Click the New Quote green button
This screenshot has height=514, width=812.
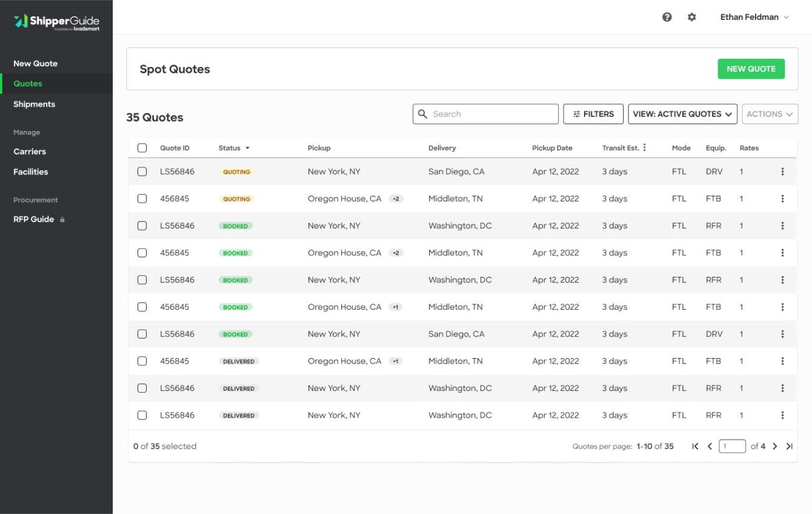pyautogui.click(x=751, y=69)
